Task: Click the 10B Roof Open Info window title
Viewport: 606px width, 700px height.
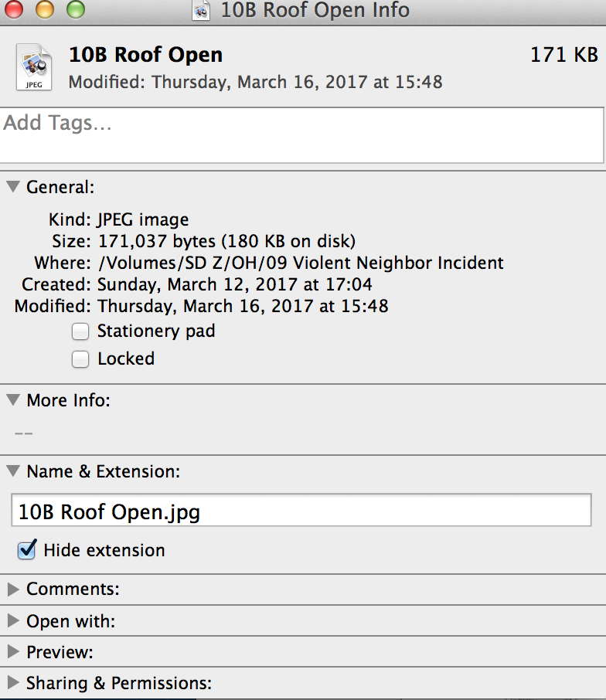Action: 315,10
